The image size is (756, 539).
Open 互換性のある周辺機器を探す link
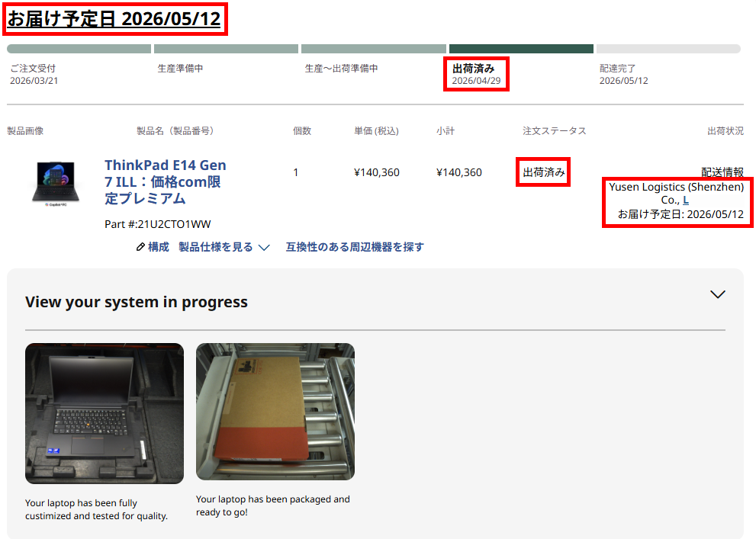pyautogui.click(x=355, y=247)
